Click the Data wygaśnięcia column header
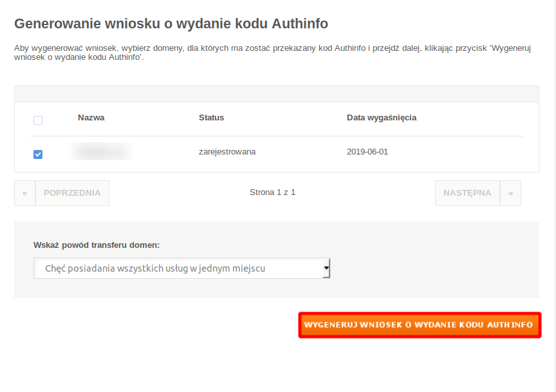Viewport: 556px width, 392px height. point(381,118)
